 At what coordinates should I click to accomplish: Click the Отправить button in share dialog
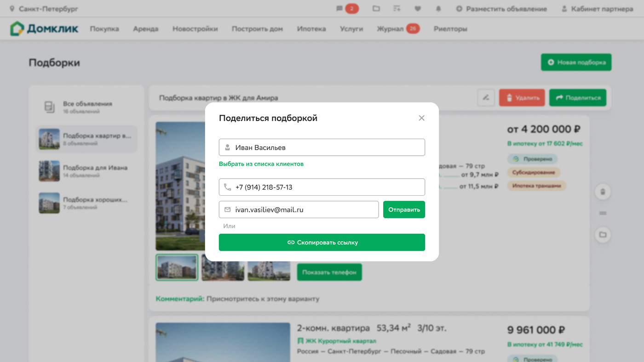(x=404, y=209)
